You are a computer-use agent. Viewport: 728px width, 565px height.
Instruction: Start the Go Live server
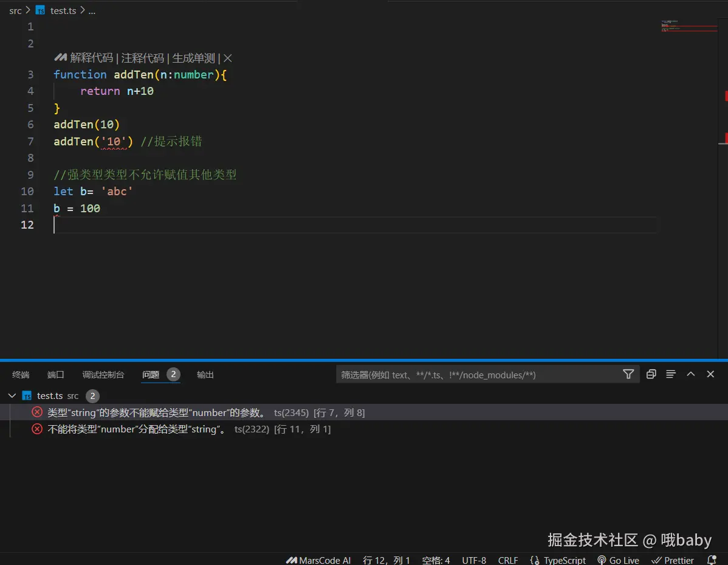619,560
